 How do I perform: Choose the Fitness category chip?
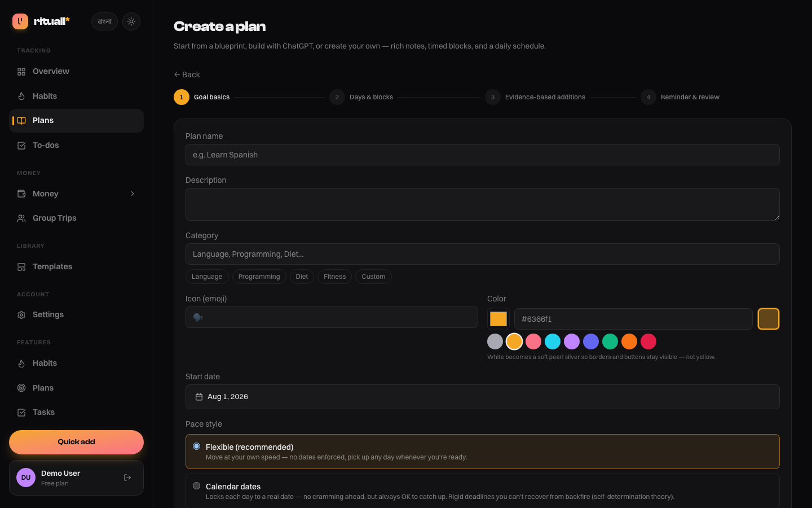(x=334, y=277)
